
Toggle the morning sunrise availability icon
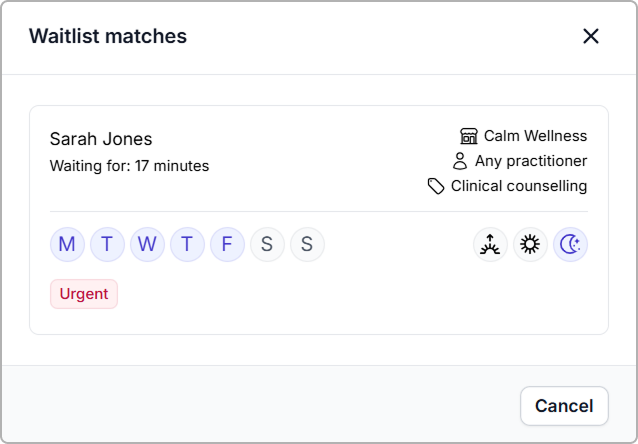pyautogui.click(x=490, y=244)
